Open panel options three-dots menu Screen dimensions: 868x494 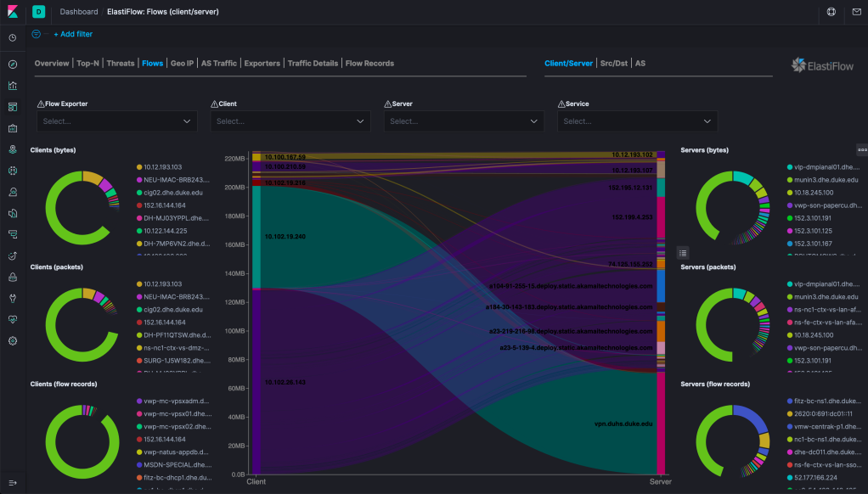tap(862, 150)
